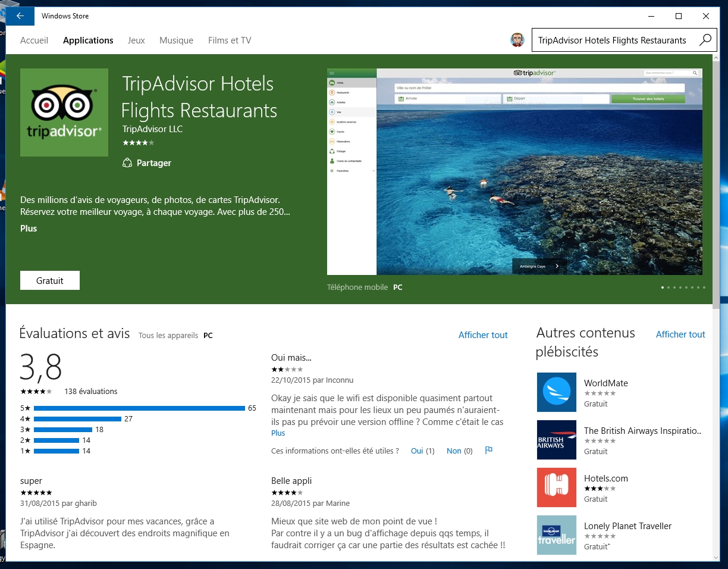
Task: Click the vertical scrollbar thumb
Action: [x=716, y=185]
